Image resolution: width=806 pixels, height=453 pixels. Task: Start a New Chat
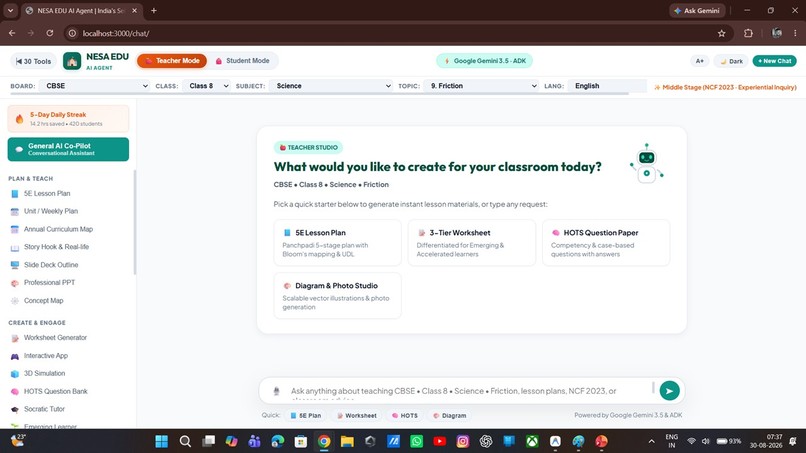click(774, 61)
